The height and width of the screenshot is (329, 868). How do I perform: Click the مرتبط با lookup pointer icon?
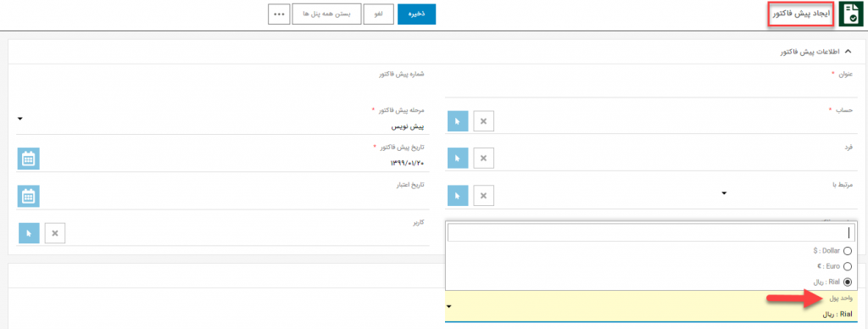tap(458, 196)
